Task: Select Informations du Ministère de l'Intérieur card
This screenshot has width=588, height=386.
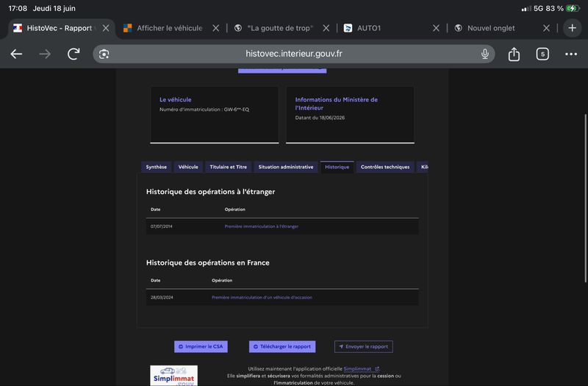Action: (350, 115)
